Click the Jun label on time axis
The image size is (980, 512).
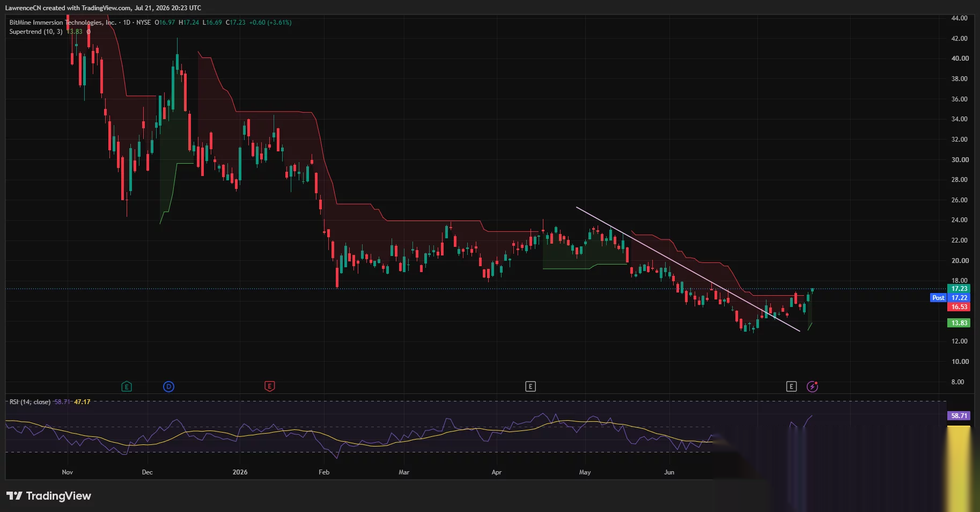tap(669, 472)
